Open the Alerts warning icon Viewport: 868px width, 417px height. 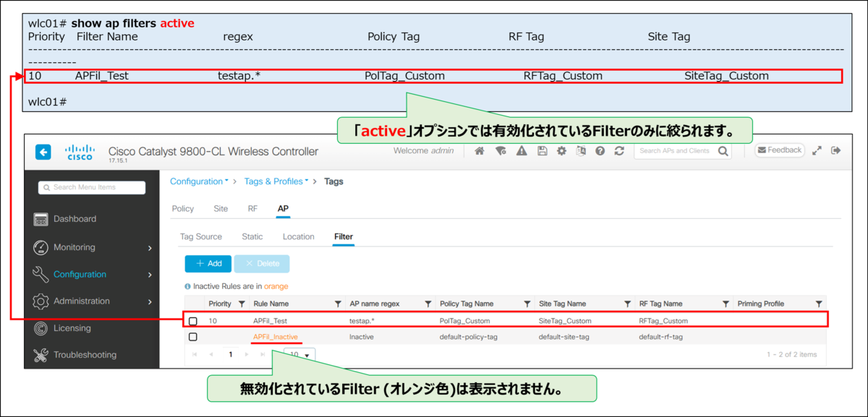522,150
